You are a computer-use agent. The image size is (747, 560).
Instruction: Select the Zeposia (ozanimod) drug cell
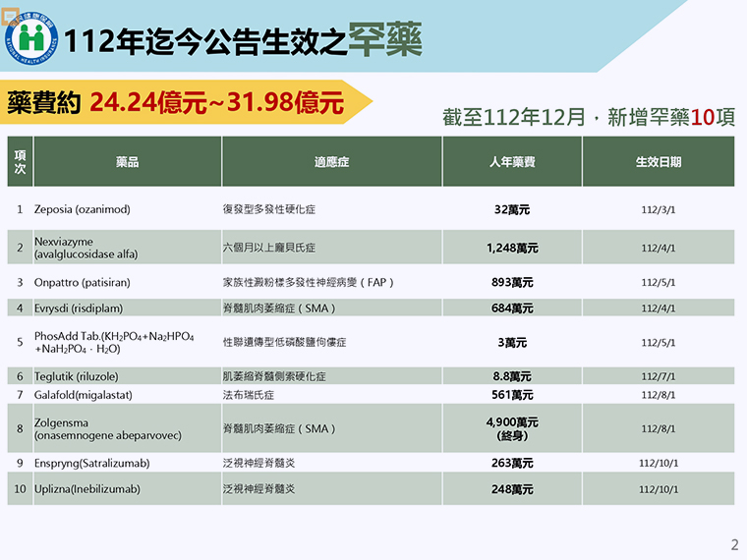pyautogui.click(x=83, y=209)
